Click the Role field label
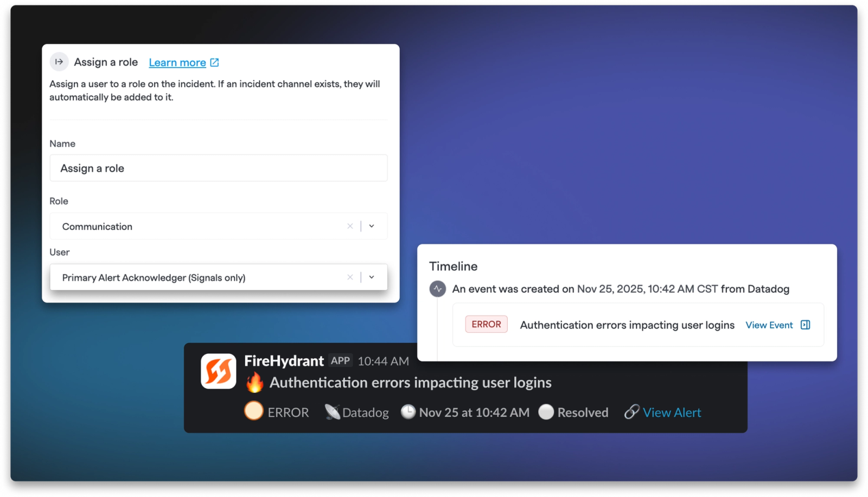 [59, 201]
